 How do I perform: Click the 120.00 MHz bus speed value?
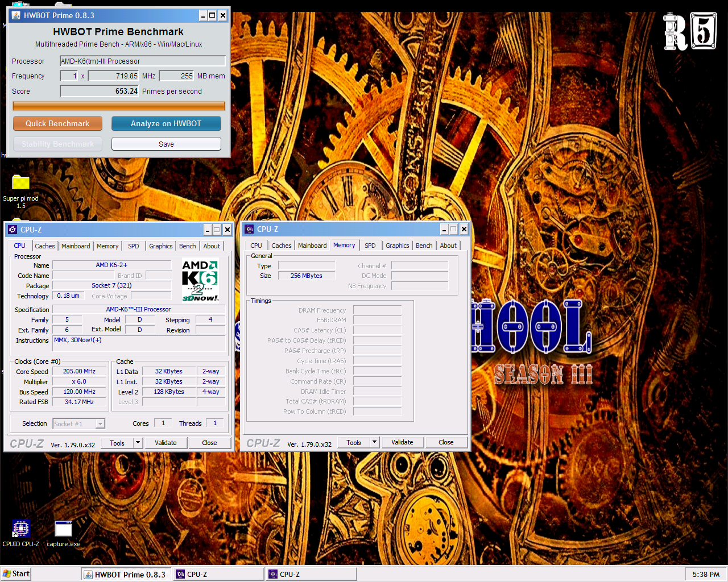click(79, 392)
